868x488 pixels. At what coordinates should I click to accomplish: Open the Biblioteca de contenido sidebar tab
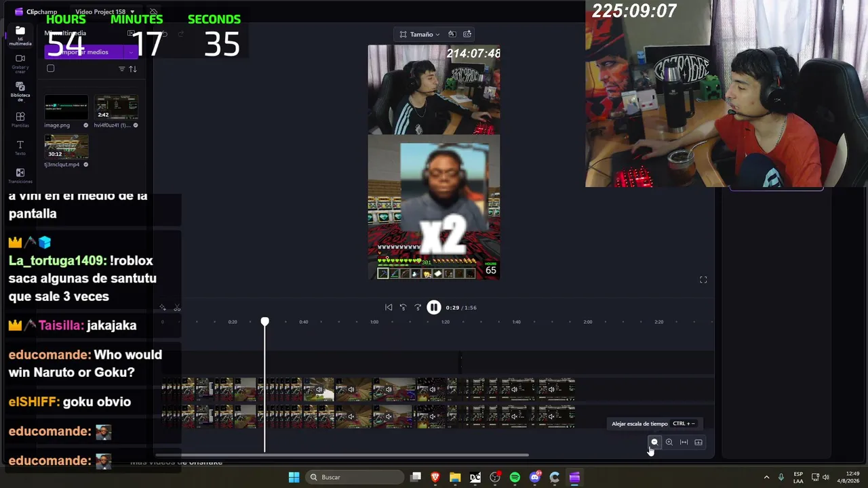20,91
